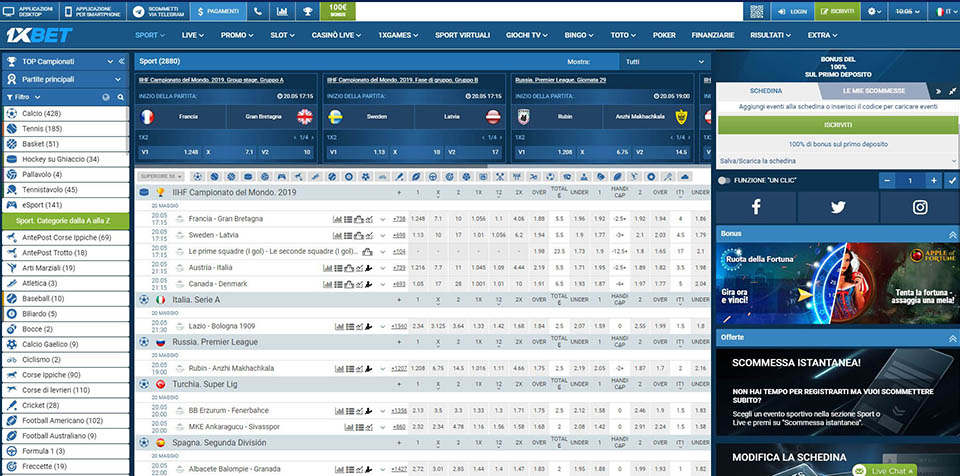Open the QR code icon
Screen dimensions: 960x476
point(757,11)
